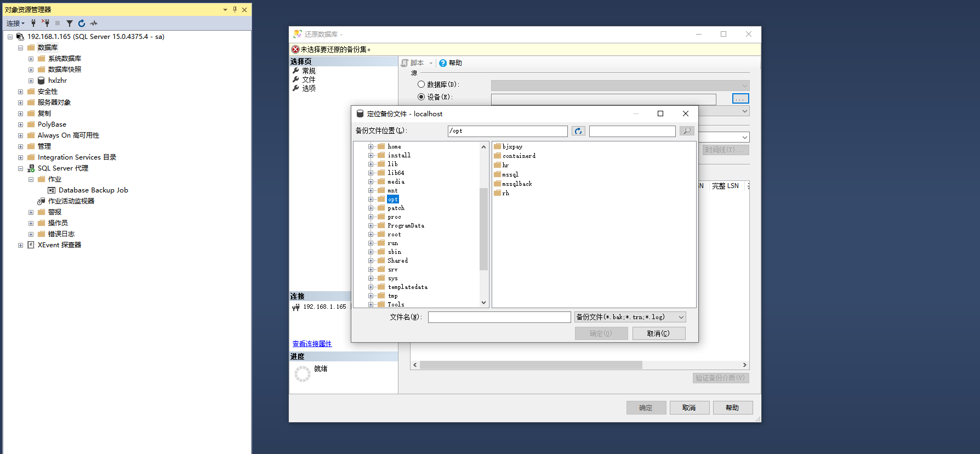
Task: Expand the home folder tree node
Action: click(x=371, y=147)
